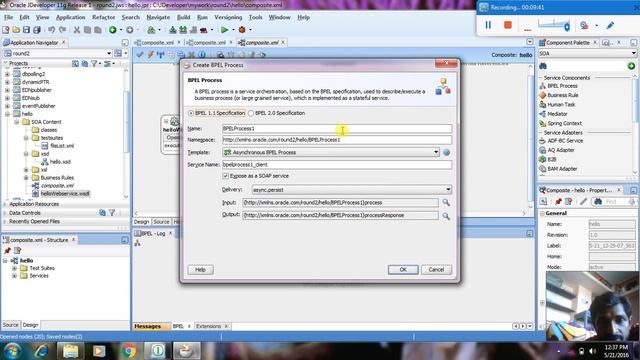Click the red pin icon in Property Inspector
This screenshot has width=640, height=360.
(558, 202)
